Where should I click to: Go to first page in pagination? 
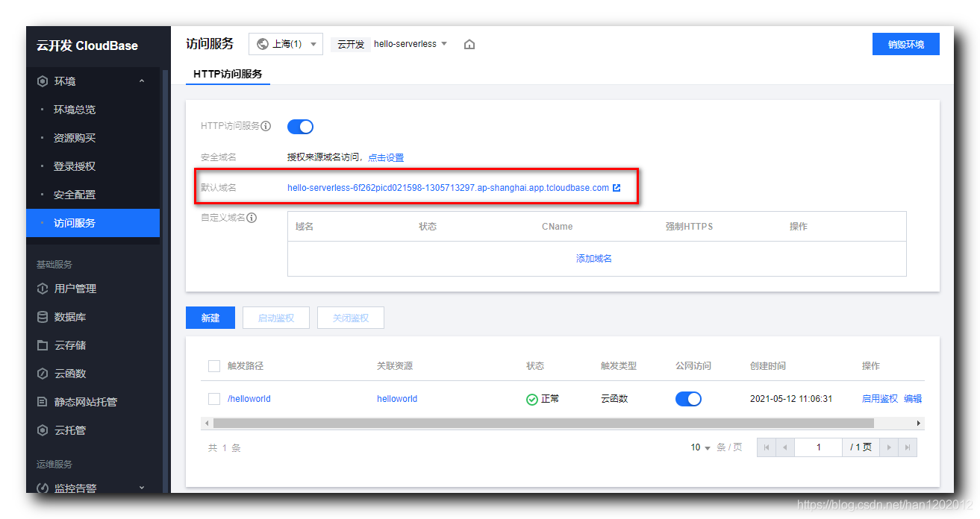[767, 447]
